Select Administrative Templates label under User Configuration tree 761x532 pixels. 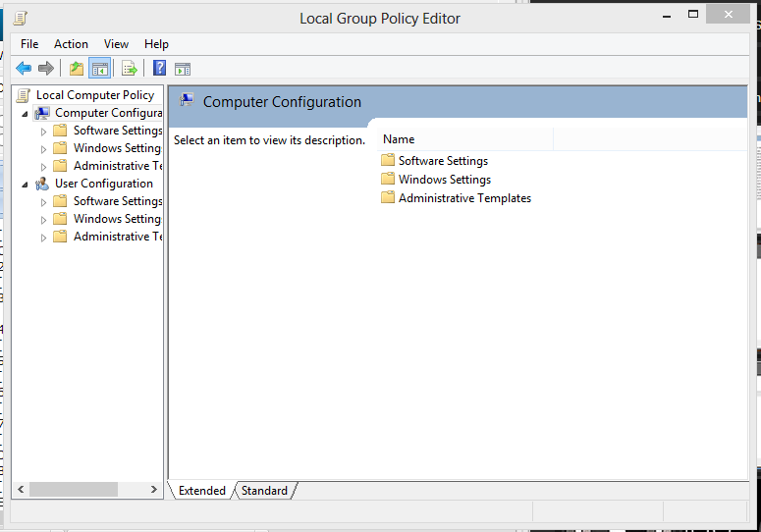tap(118, 237)
